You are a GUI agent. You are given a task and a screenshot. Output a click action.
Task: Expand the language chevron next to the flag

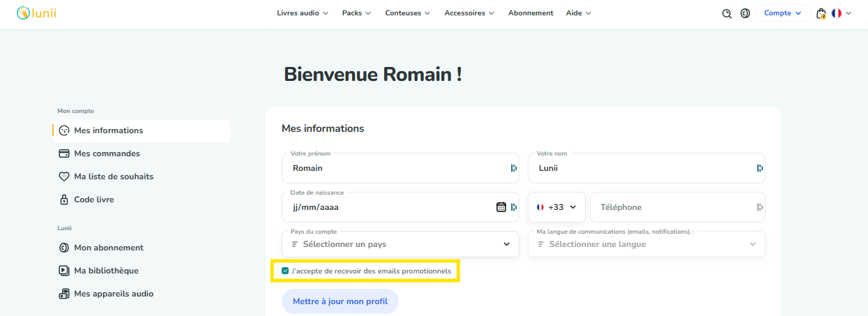848,13
